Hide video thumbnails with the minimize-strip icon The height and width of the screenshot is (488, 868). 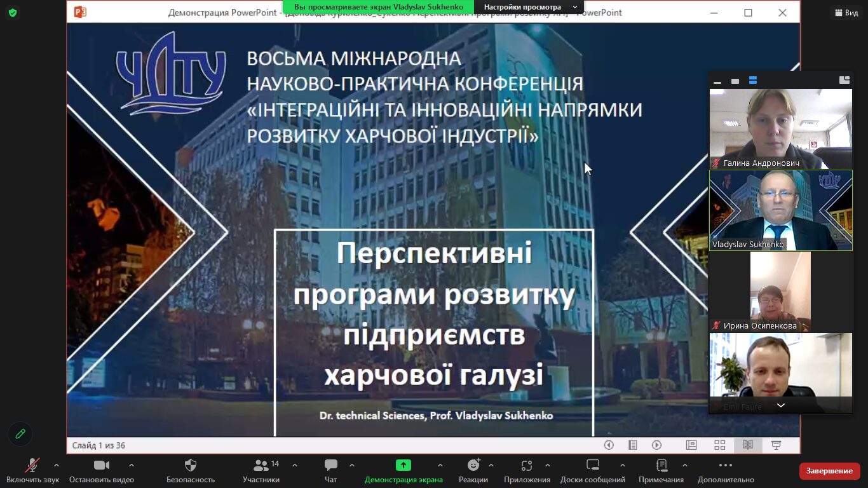click(717, 81)
